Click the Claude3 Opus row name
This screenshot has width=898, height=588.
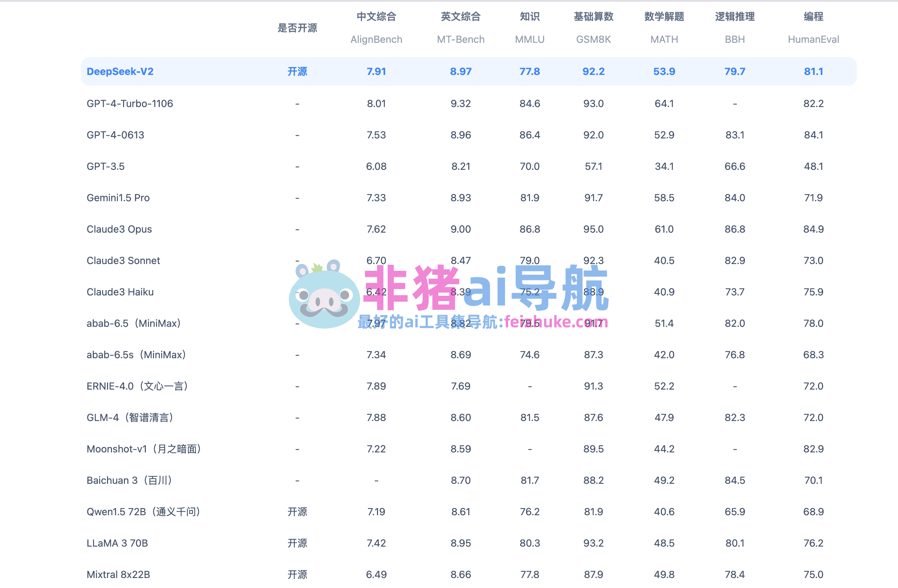click(119, 229)
